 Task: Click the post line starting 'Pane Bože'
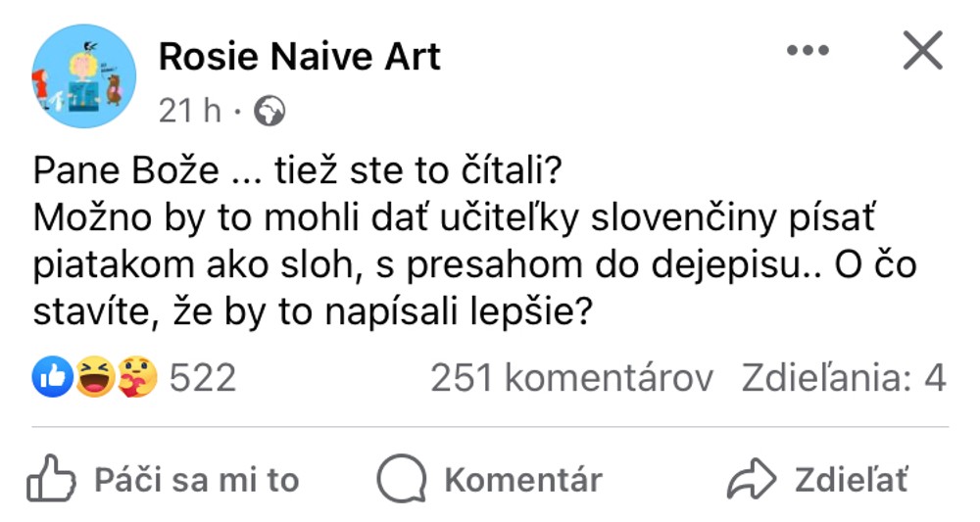[294, 174]
